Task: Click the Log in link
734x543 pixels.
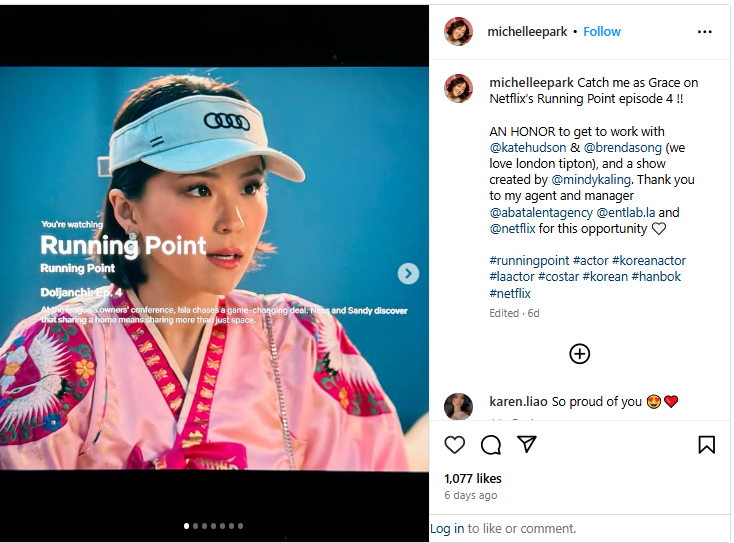Action: [x=447, y=528]
